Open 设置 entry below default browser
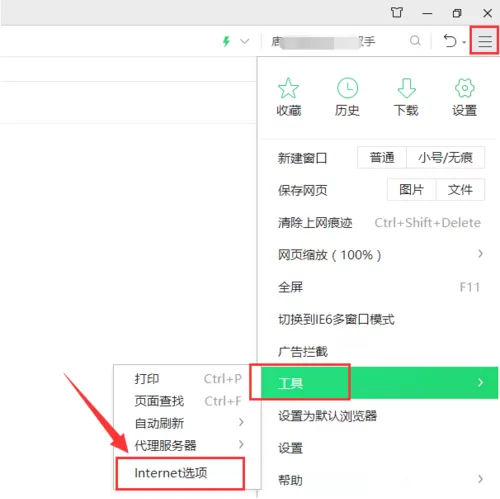500x499 pixels. click(x=379, y=448)
